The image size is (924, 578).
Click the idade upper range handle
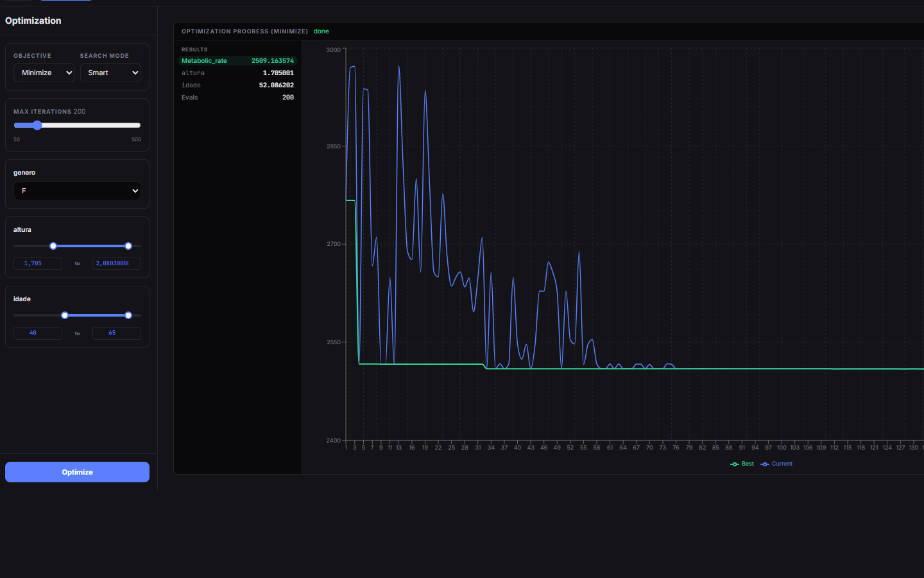click(x=128, y=315)
